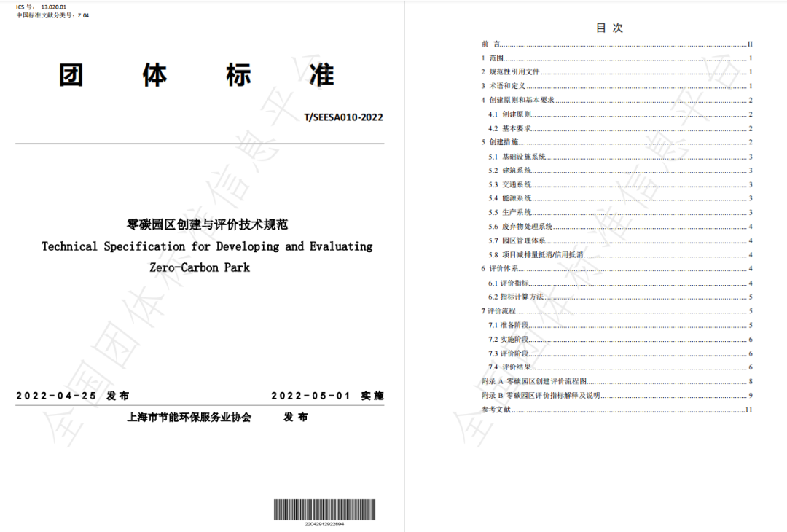The height and width of the screenshot is (532, 787).
Task: Click the '发布' label after publisher name
Action: coord(296,417)
